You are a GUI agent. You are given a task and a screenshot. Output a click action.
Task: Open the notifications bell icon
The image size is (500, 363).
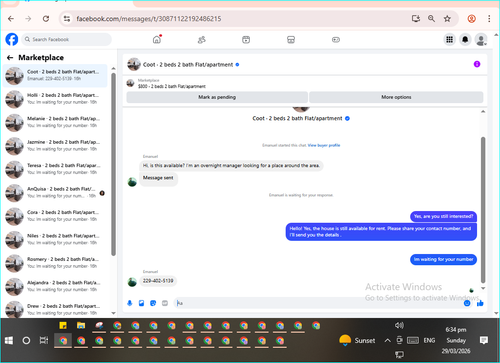click(465, 40)
